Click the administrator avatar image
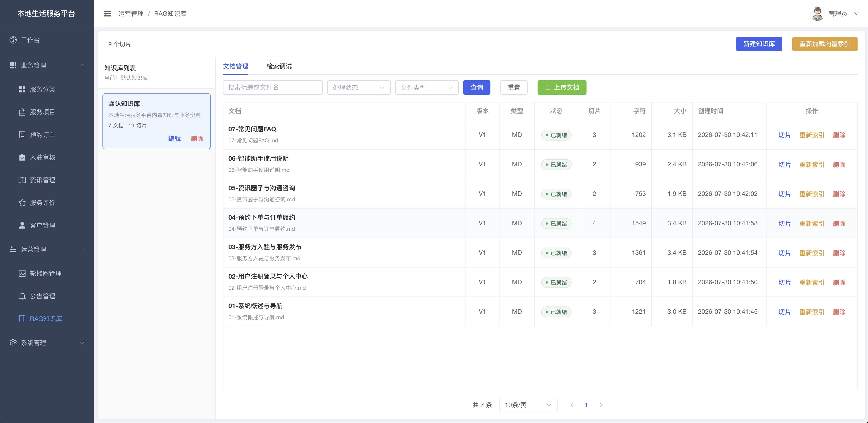 point(817,13)
